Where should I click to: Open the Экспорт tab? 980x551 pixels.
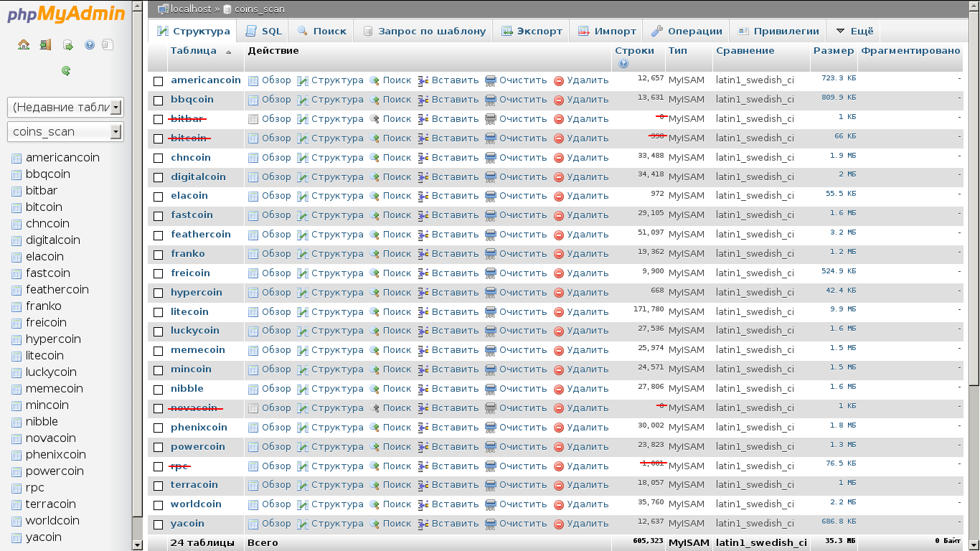pos(532,31)
